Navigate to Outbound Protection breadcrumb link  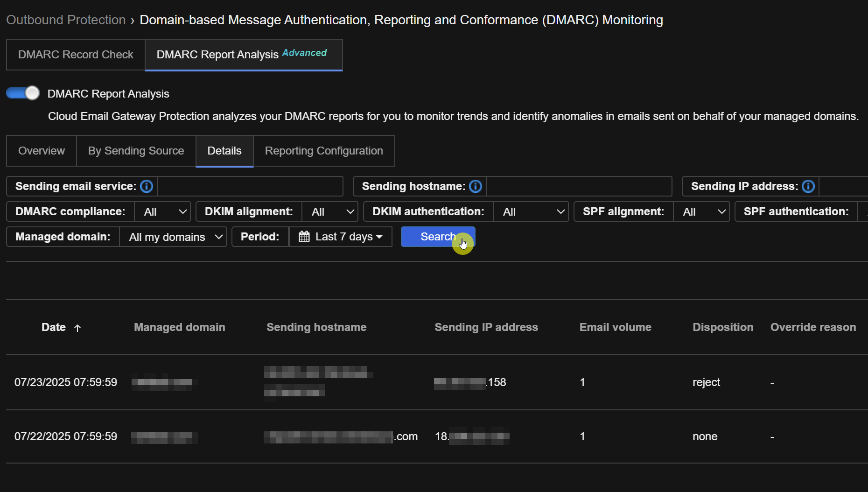pos(66,20)
